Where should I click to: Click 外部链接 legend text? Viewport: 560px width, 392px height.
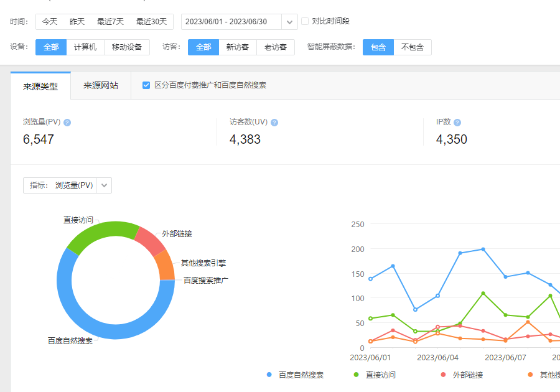click(x=468, y=375)
